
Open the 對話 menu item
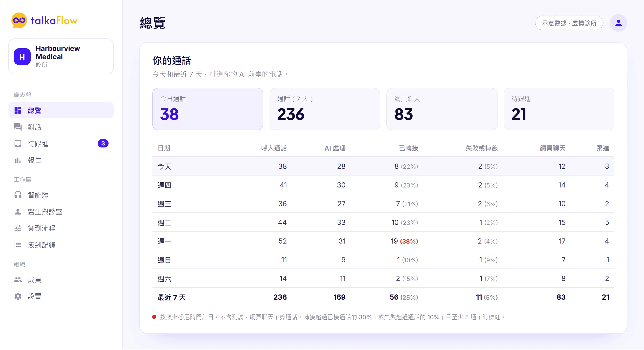pos(61,127)
